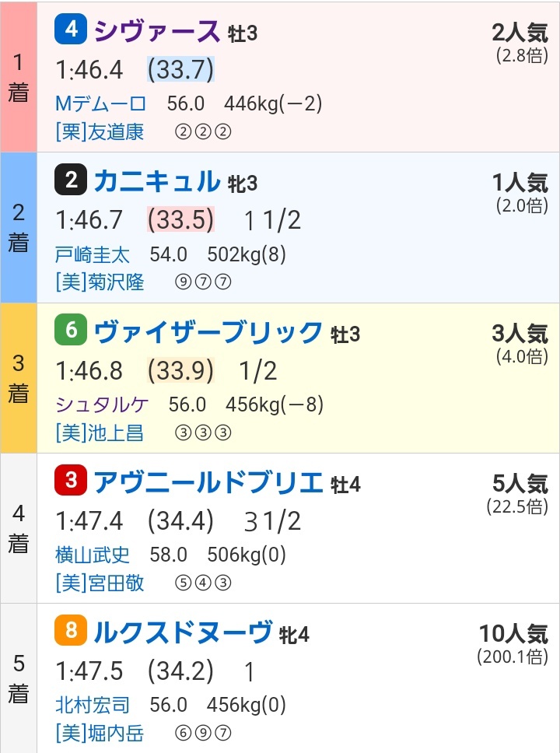Open horse カニキュル profile link
Screen dimensions: 560x753
click(x=156, y=181)
